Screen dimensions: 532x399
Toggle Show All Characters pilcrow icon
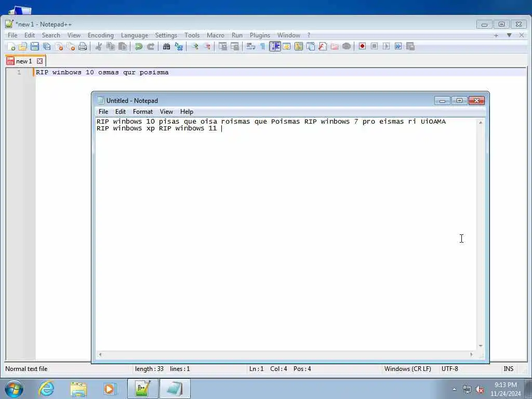(262, 46)
